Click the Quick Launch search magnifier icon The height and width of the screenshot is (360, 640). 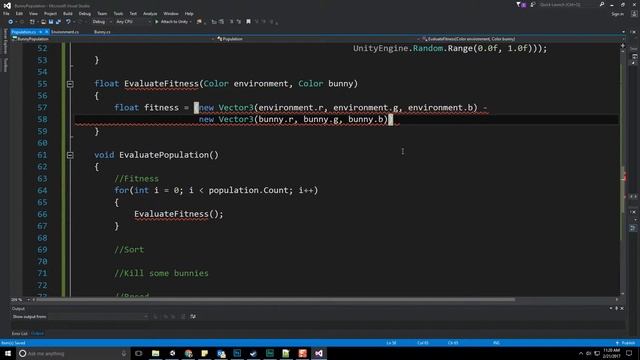tap(602, 4)
